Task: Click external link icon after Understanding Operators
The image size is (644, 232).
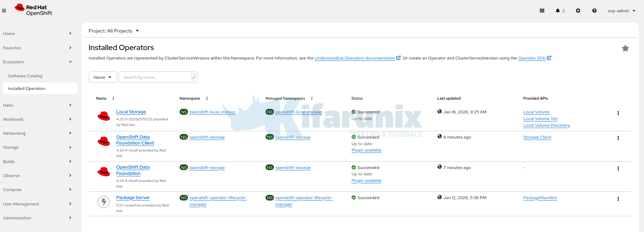Action: [x=398, y=58]
